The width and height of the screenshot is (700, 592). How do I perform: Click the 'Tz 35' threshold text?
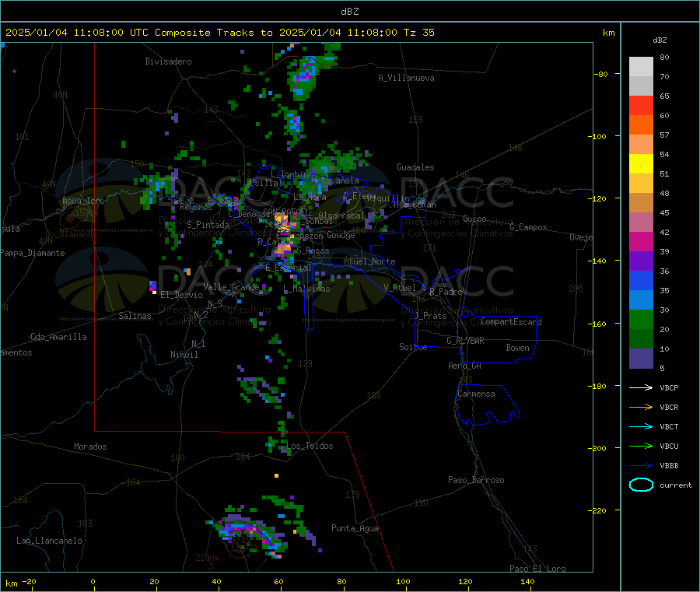pos(419,33)
